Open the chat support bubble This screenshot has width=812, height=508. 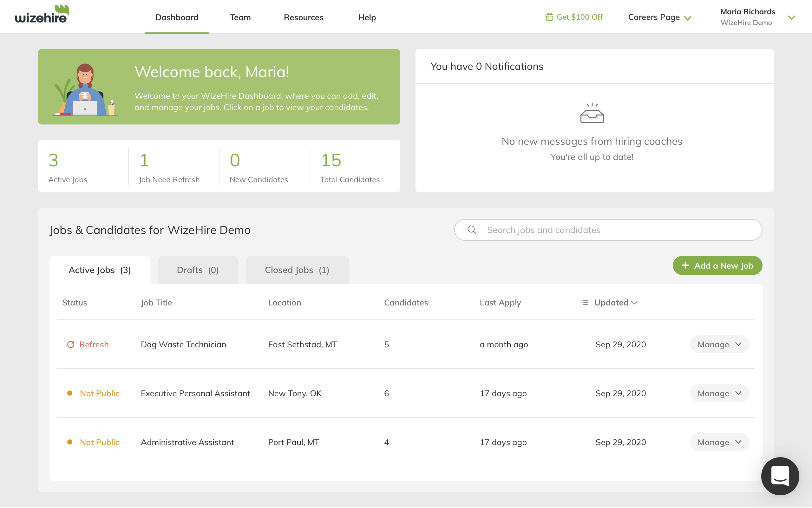(780, 476)
